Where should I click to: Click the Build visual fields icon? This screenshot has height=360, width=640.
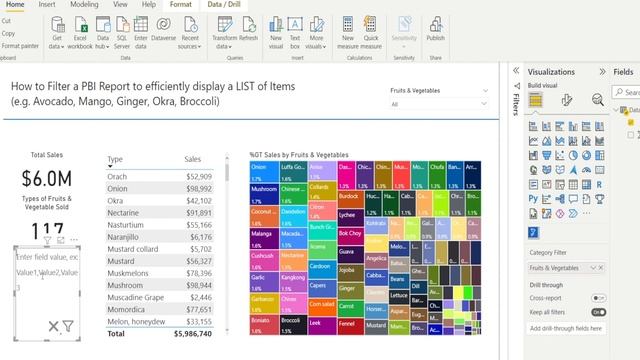coord(536,100)
